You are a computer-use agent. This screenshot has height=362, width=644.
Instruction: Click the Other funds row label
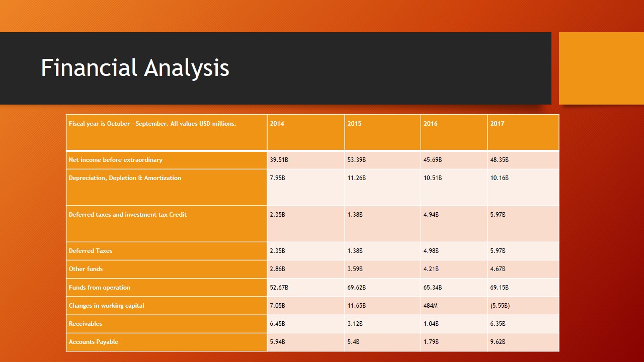(x=86, y=269)
